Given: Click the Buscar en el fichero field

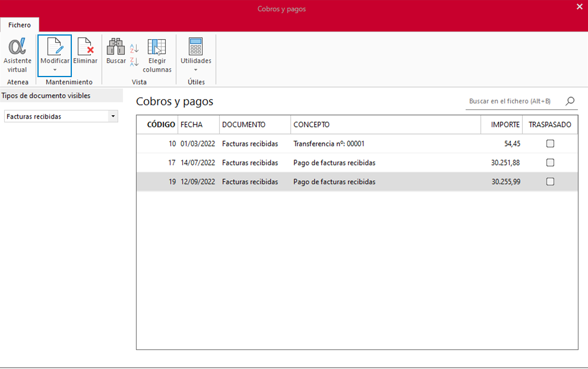Looking at the screenshot, I should click(514, 101).
